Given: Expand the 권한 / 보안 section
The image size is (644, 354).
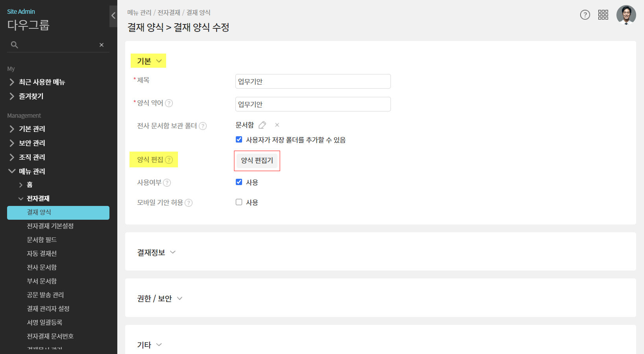Looking at the screenshot, I should (159, 298).
